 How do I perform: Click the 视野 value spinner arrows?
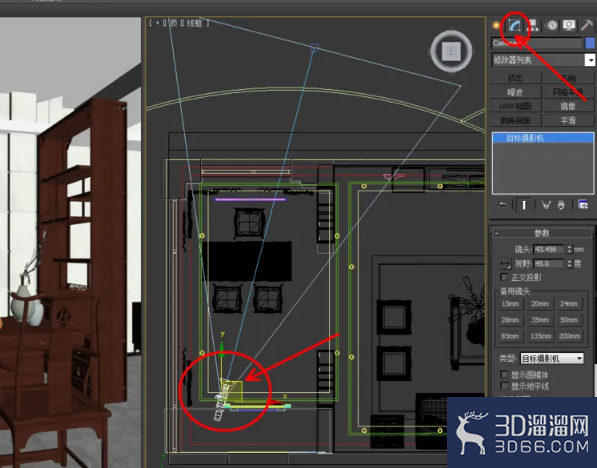point(569,264)
